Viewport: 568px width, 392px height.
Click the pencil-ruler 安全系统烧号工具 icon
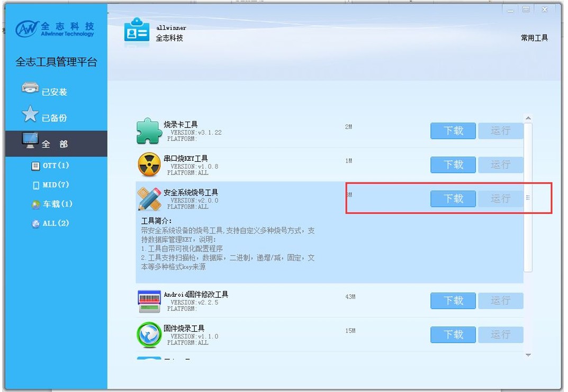[x=149, y=199]
